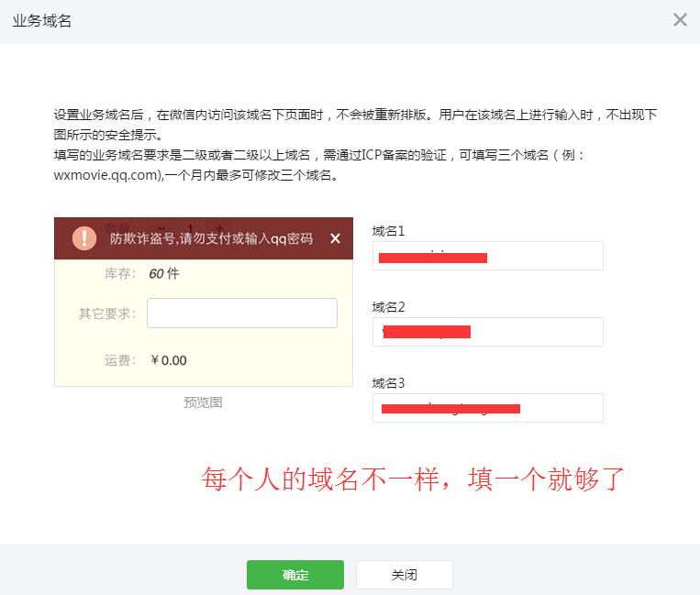Click the exclamation warning icon in the banner
This screenshot has width=700, height=595.
[84, 238]
